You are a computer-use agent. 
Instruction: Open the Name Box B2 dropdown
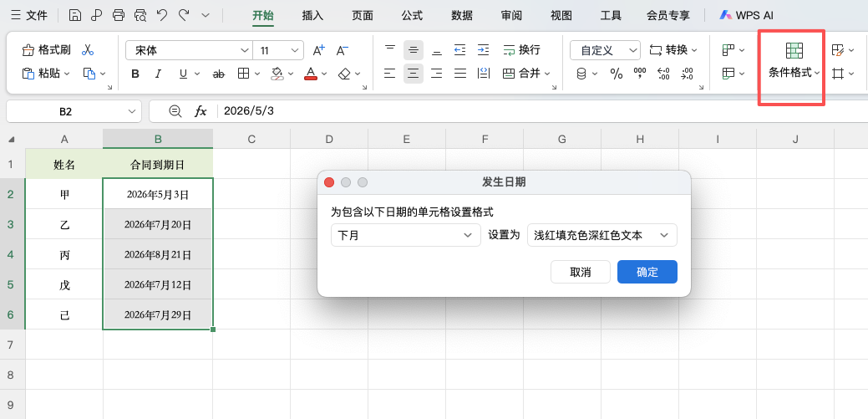132,111
